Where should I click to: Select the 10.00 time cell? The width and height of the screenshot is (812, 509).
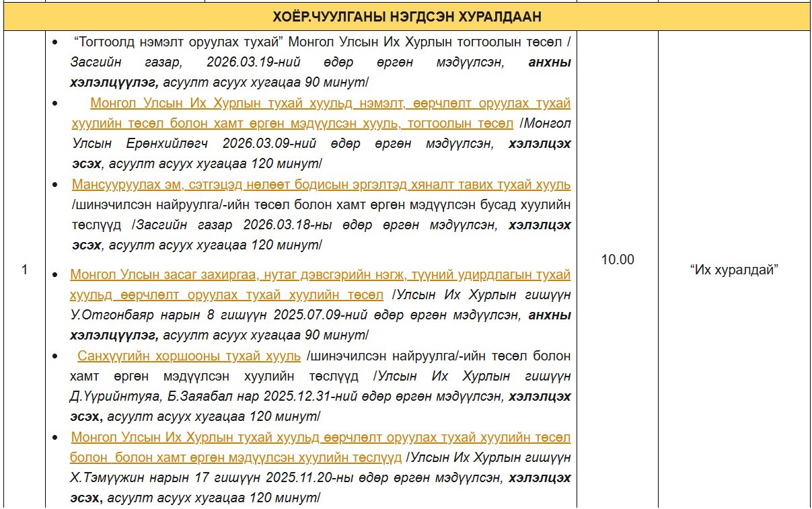[x=617, y=260]
